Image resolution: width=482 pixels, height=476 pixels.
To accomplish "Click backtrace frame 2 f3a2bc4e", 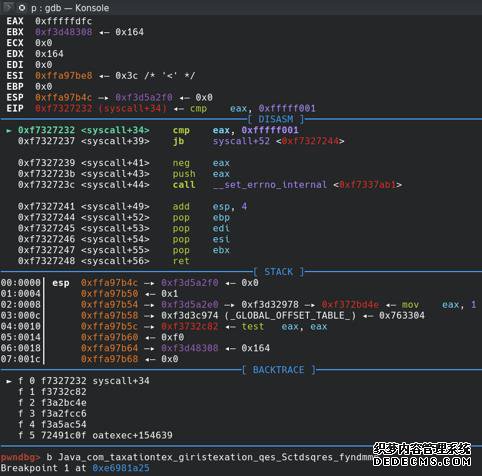I will tap(52, 403).
